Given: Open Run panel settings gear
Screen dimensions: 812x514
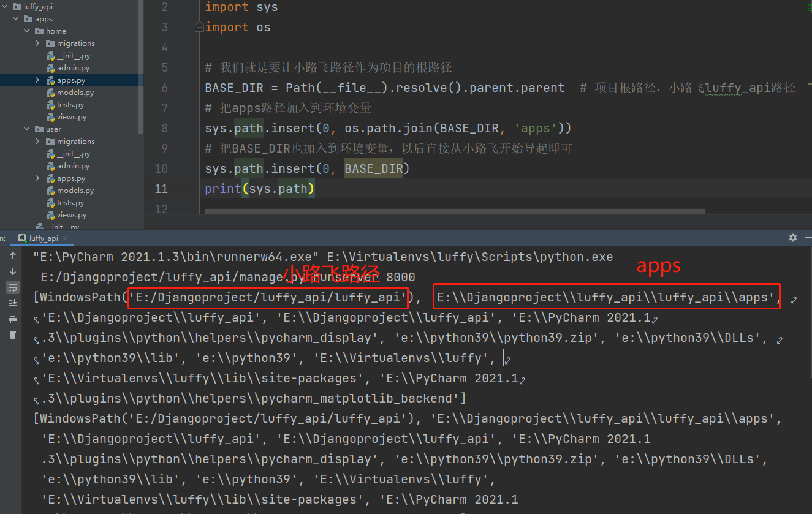Looking at the screenshot, I should click(x=793, y=238).
